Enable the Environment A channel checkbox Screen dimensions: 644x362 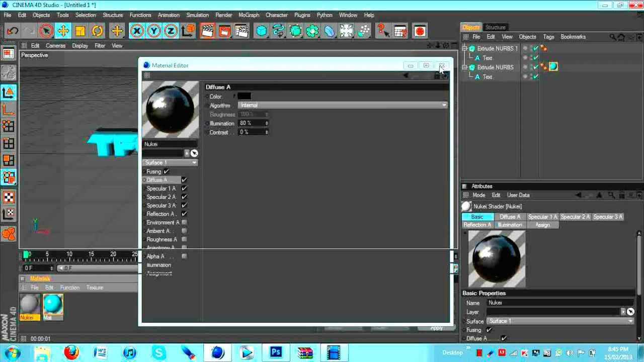coord(184,222)
